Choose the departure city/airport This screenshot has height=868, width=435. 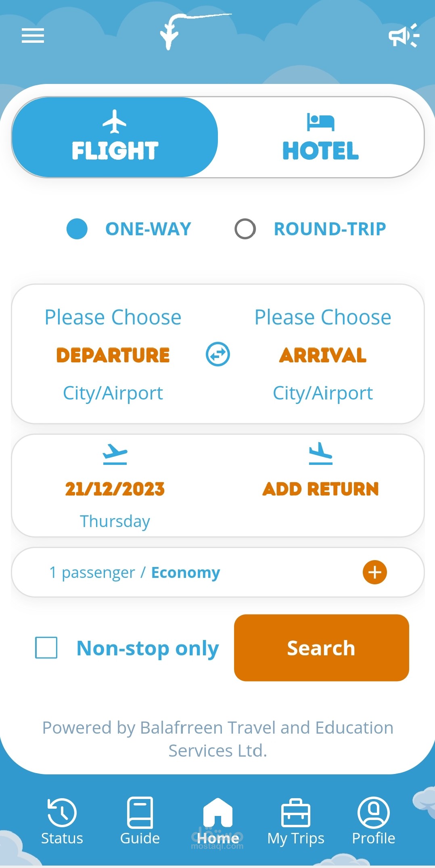113,354
